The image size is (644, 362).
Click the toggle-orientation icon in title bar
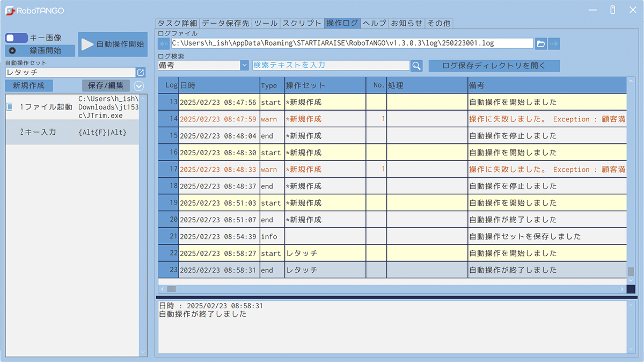612,10
